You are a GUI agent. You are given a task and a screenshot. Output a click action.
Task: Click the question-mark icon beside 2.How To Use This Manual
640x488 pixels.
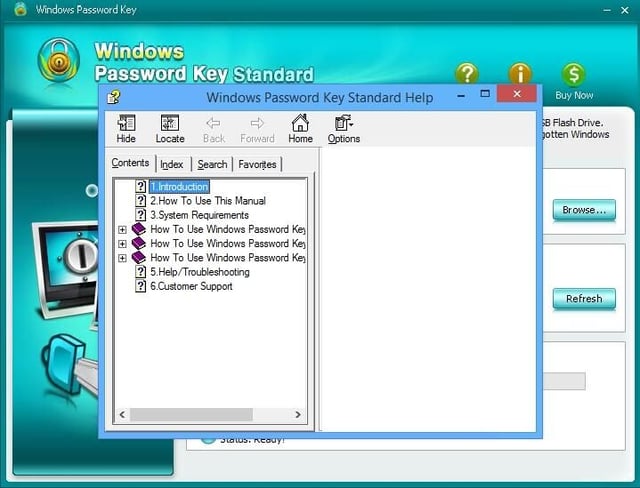point(140,201)
